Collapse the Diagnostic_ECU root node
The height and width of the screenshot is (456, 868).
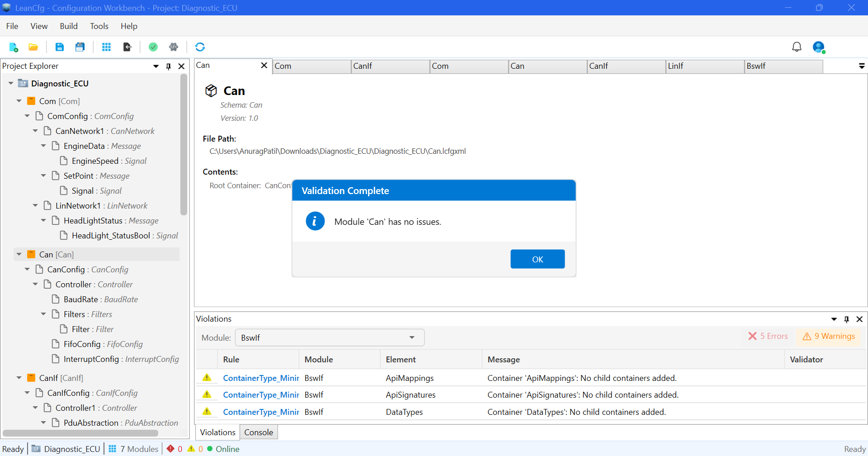[x=11, y=84]
